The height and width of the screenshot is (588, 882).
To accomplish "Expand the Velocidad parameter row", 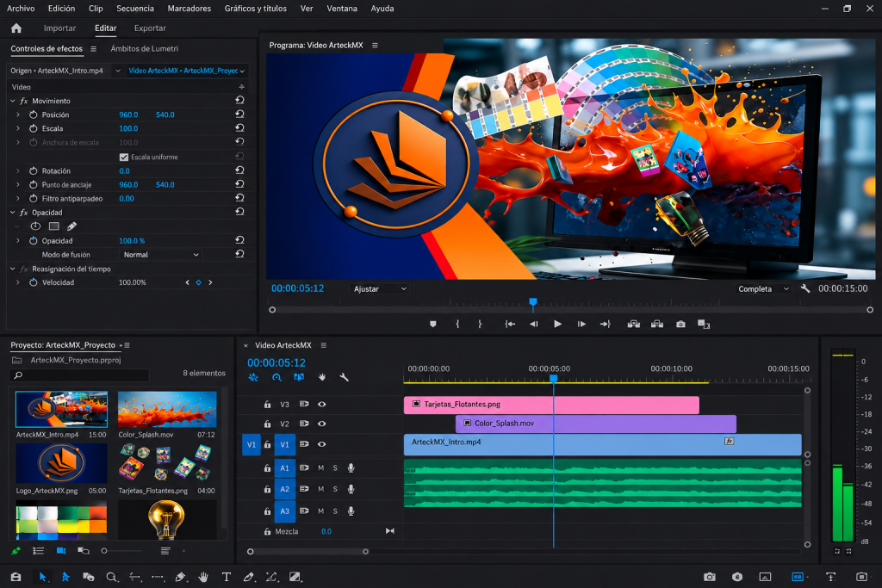I will pos(17,282).
